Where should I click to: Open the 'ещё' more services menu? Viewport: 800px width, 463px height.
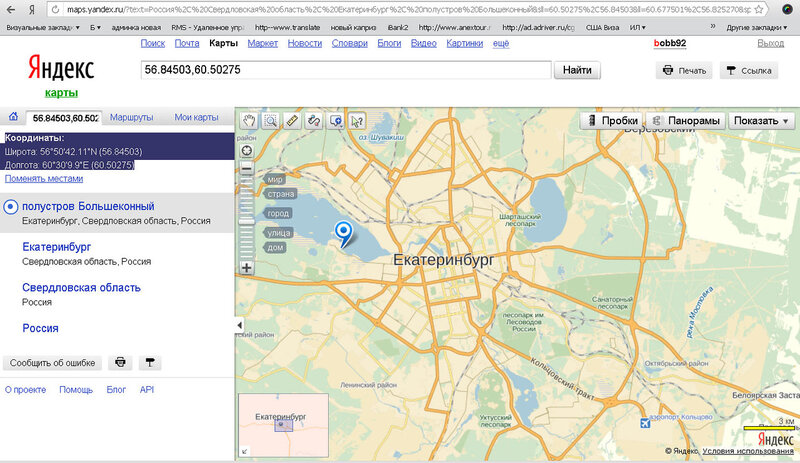tap(500, 44)
